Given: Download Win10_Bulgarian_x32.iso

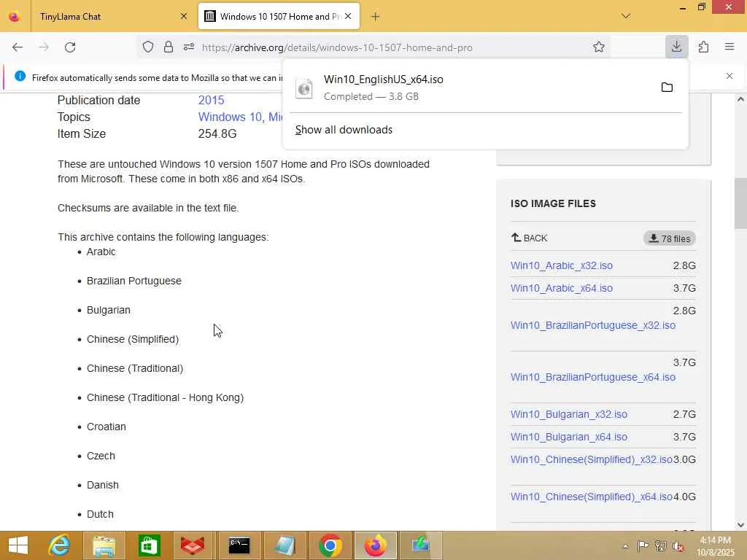Looking at the screenshot, I should (x=569, y=414).
